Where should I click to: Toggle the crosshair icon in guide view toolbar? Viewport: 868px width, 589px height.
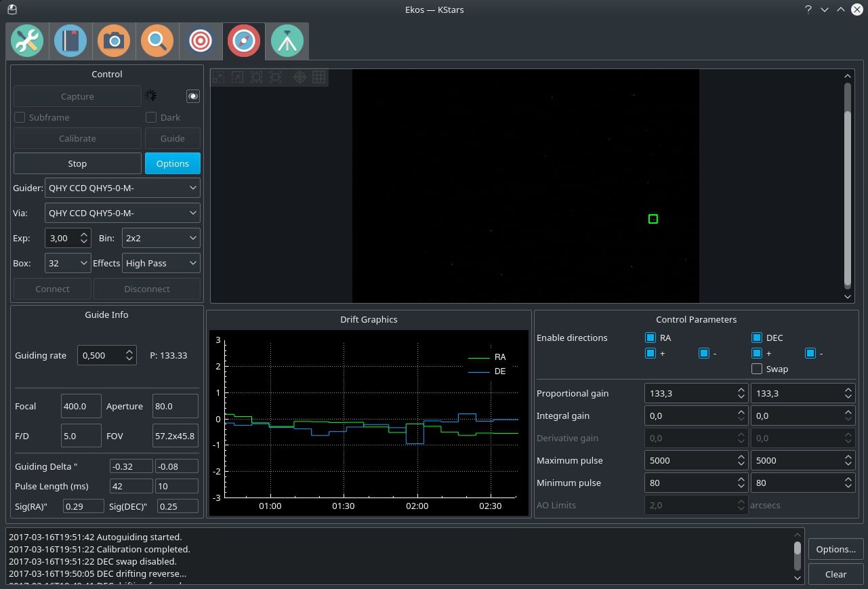pyautogui.click(x=299, y=77)
